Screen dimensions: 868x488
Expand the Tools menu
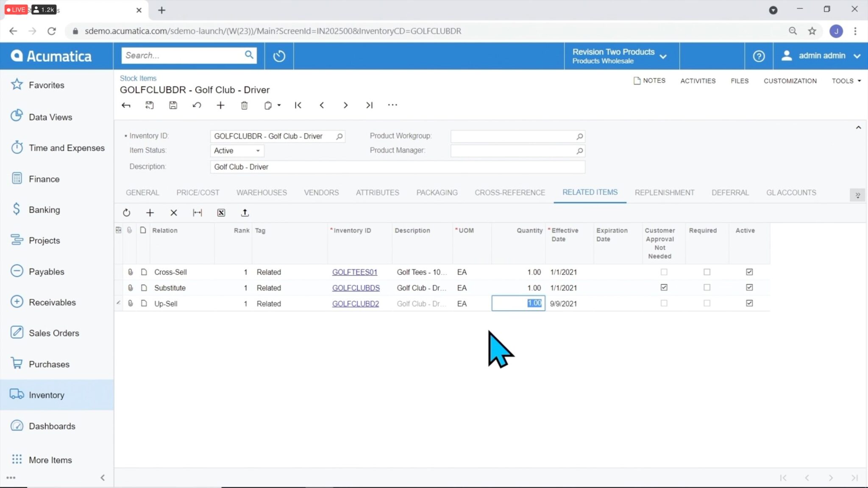845,80
